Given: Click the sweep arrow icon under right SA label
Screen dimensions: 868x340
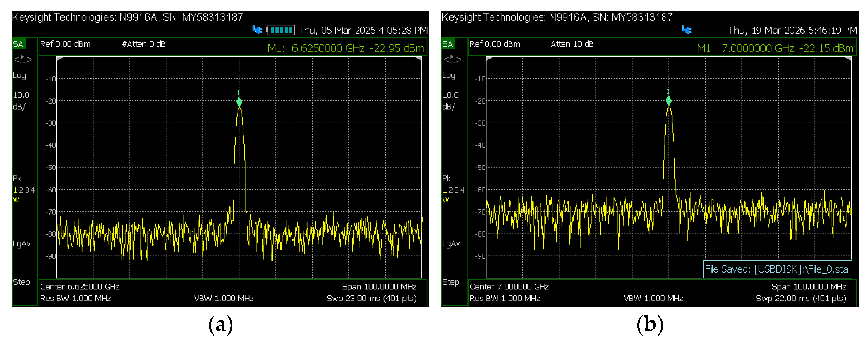Looking at the screenshot, I should [x=452, y=59].
